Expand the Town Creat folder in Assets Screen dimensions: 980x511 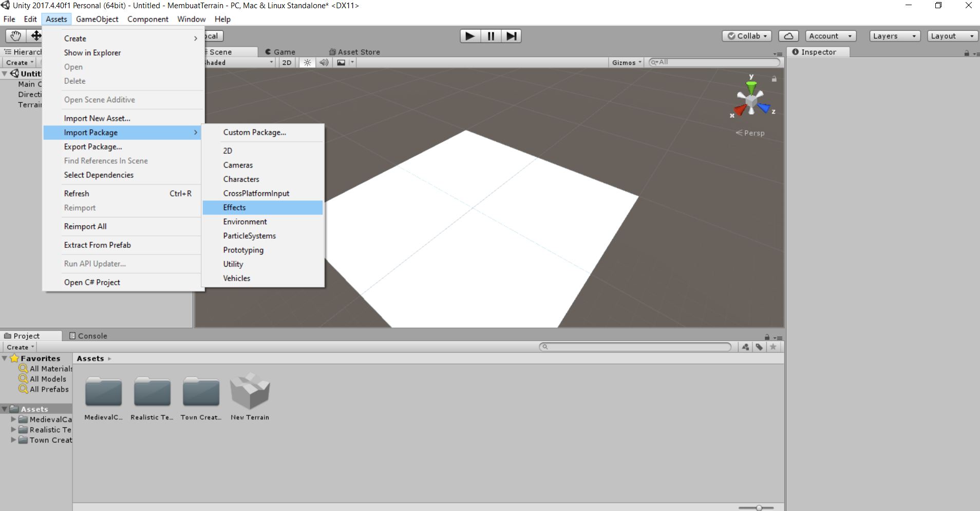13,440
